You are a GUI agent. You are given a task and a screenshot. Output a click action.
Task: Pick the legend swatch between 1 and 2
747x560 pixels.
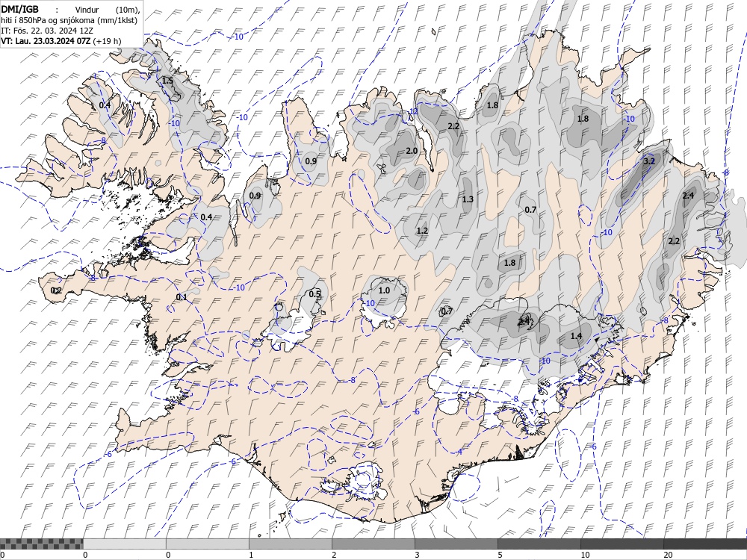pyautogui.click(x=291, y=544)
